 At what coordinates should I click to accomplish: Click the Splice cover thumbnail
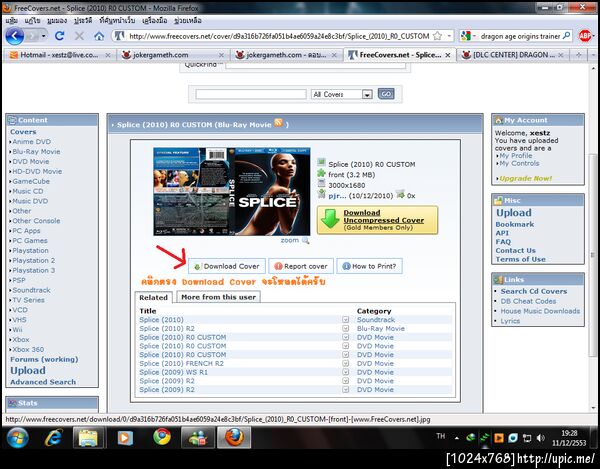tap(232, 191)
